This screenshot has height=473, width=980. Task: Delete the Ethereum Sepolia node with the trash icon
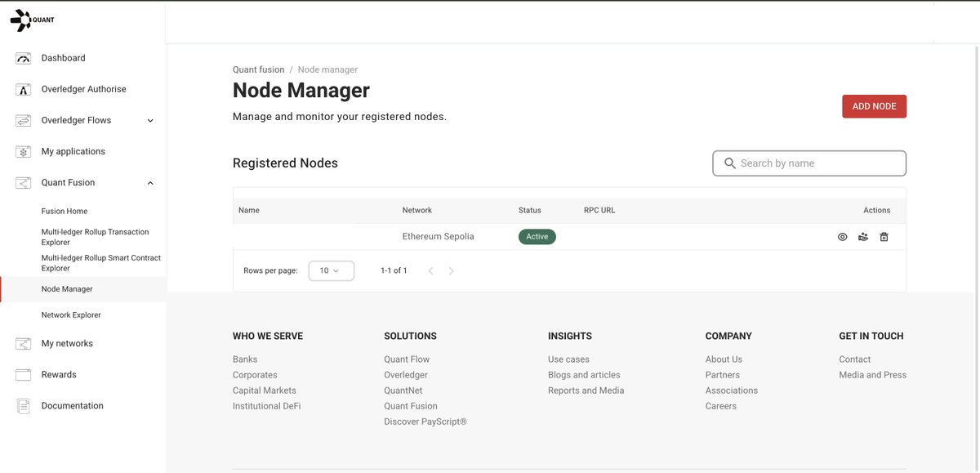[884, 237]
